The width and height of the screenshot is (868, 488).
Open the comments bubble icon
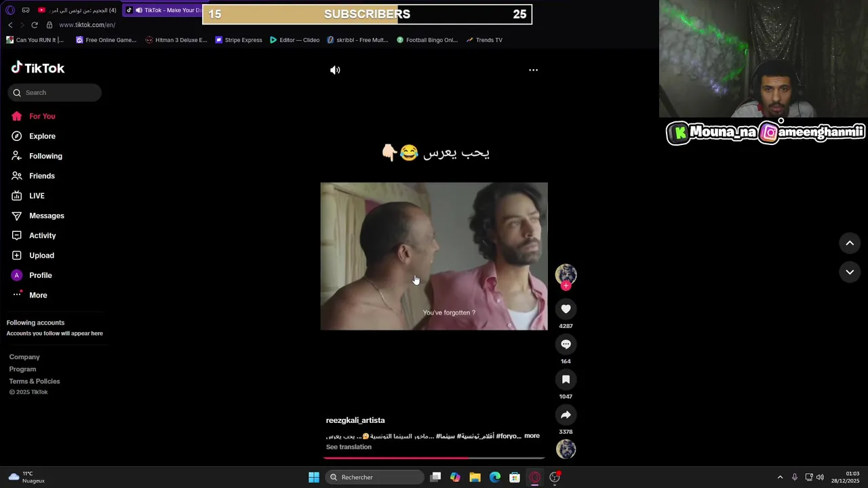click(x=566, y=344)
